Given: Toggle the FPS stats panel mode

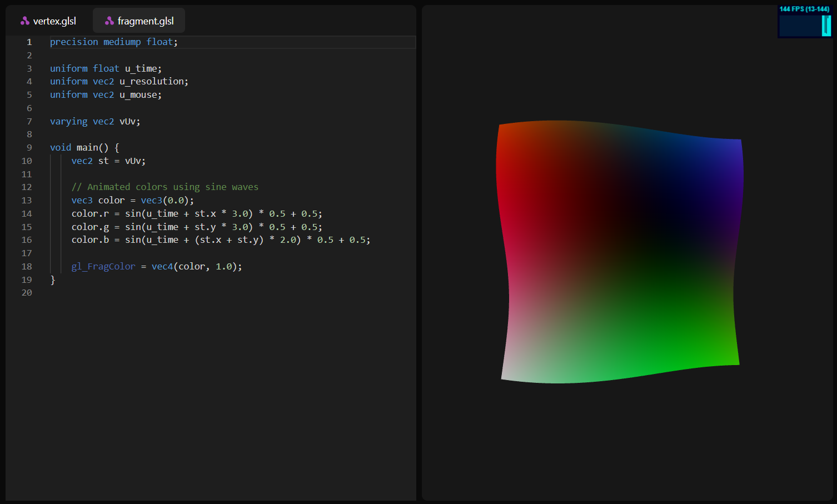Looking at the screenshot, I should tap(805, 21).
